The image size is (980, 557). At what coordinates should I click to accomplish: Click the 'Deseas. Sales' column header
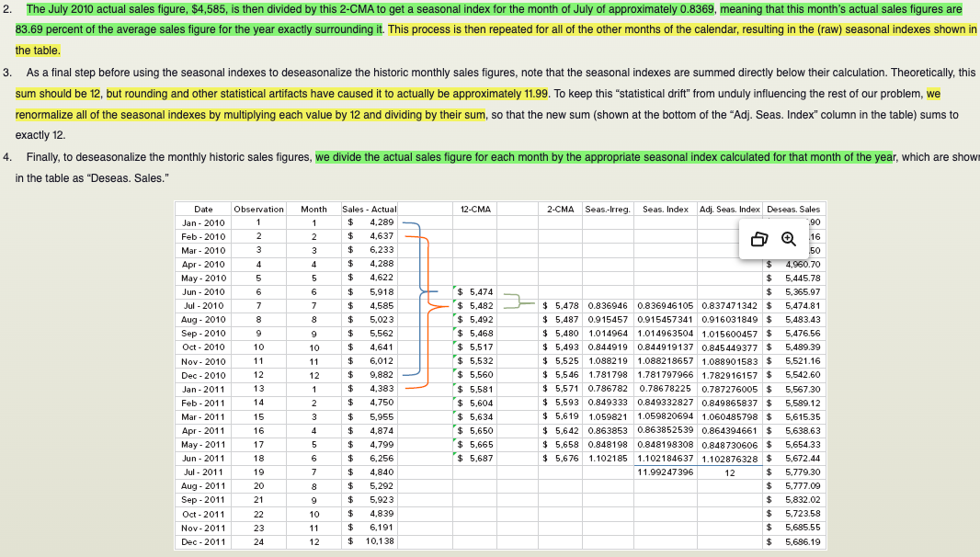(x=793, y=210)
